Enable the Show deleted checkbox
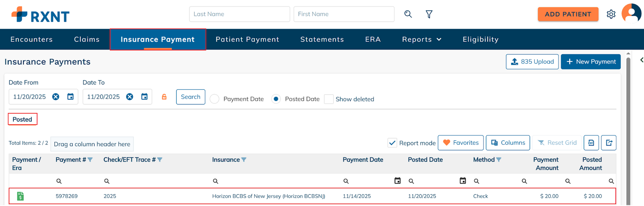This screenshot has width=644, height=206. pos(329,99)
